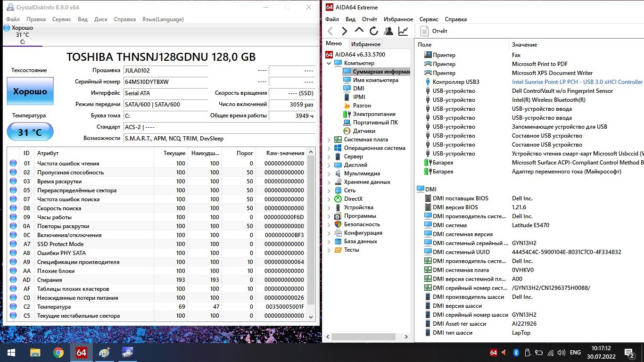This screenshot has height=362, width=644.
Task: Click the Безопасность shield icon
Action: coord(338,224)
